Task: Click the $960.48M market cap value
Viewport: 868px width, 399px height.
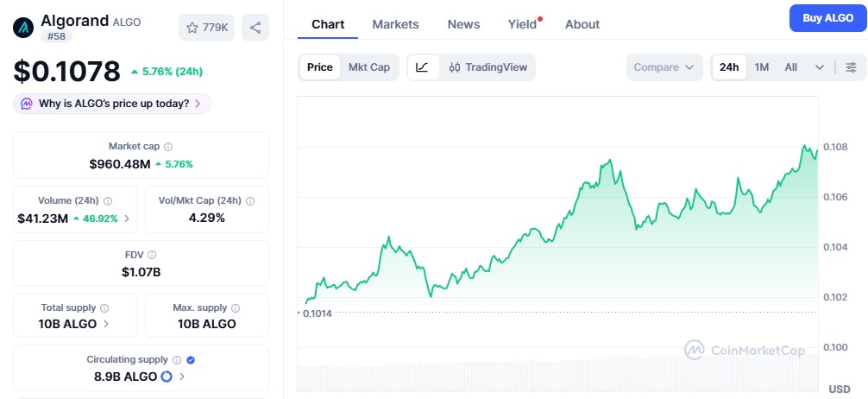Action: [120, 164]
